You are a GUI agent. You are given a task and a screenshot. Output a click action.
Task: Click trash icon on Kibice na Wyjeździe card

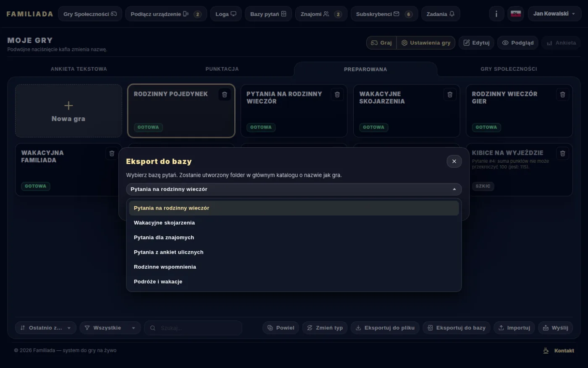tap(562, 154)
